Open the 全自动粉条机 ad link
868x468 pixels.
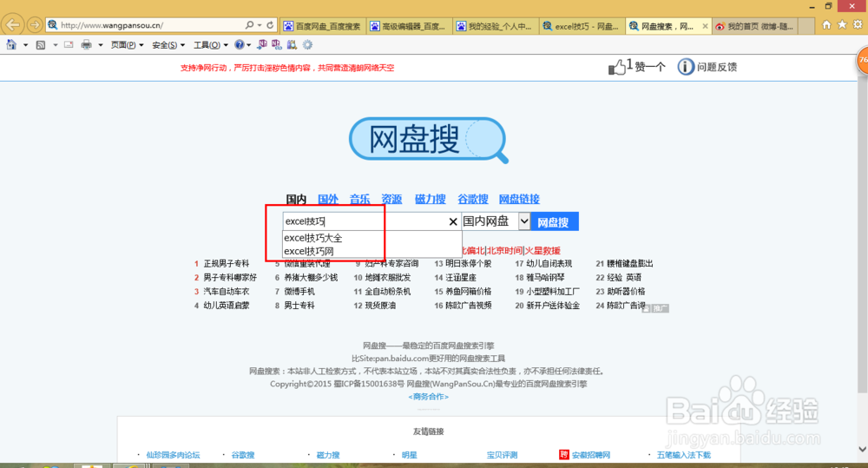pyautogui.click(x=388, y=292)
